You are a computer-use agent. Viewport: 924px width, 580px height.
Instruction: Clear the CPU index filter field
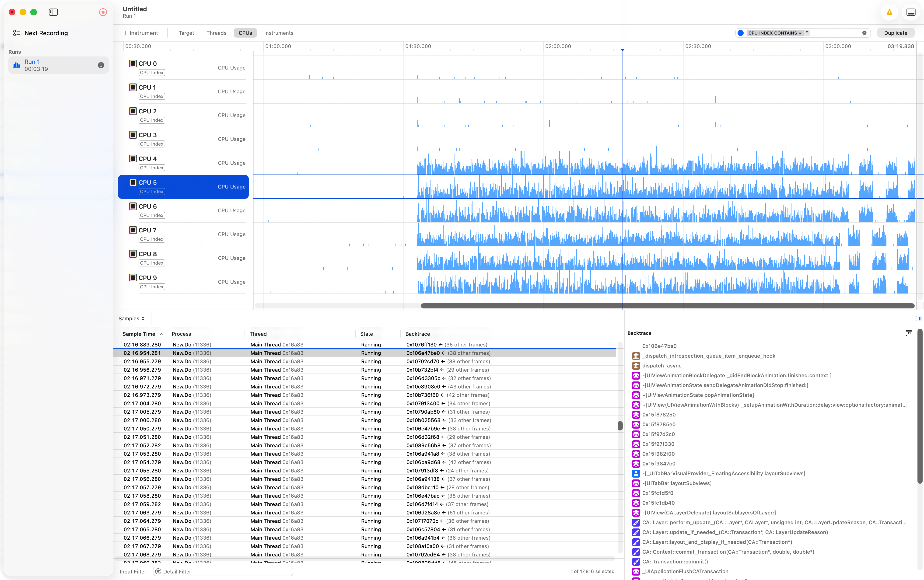(864, 33)
